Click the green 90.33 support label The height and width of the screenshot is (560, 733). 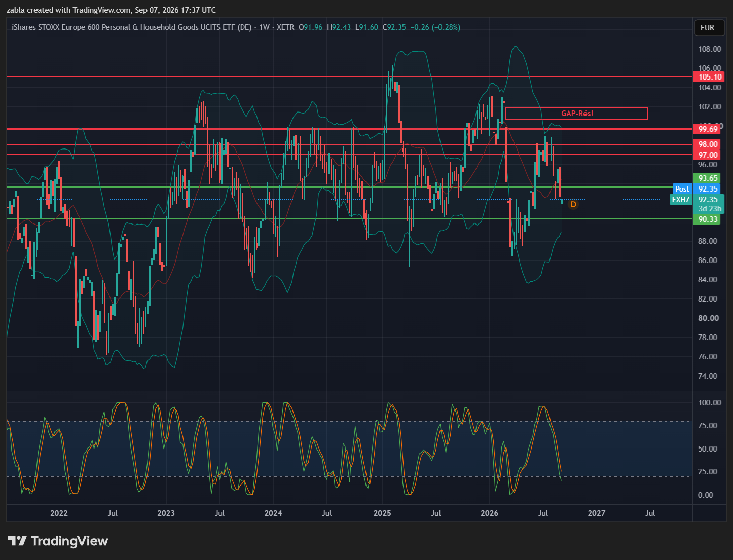click(707, 219)
